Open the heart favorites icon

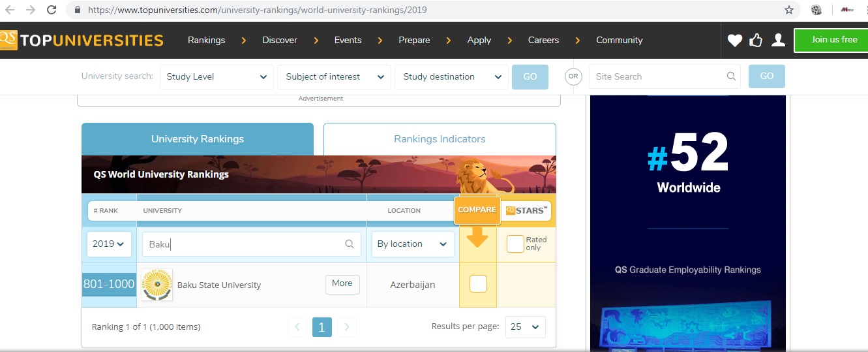pos(735,40)
